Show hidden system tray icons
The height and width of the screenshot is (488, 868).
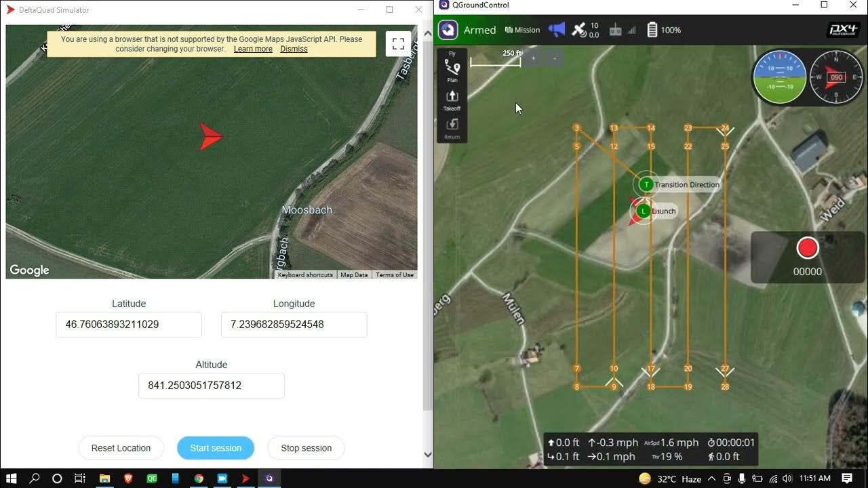(x=711, y=479)
